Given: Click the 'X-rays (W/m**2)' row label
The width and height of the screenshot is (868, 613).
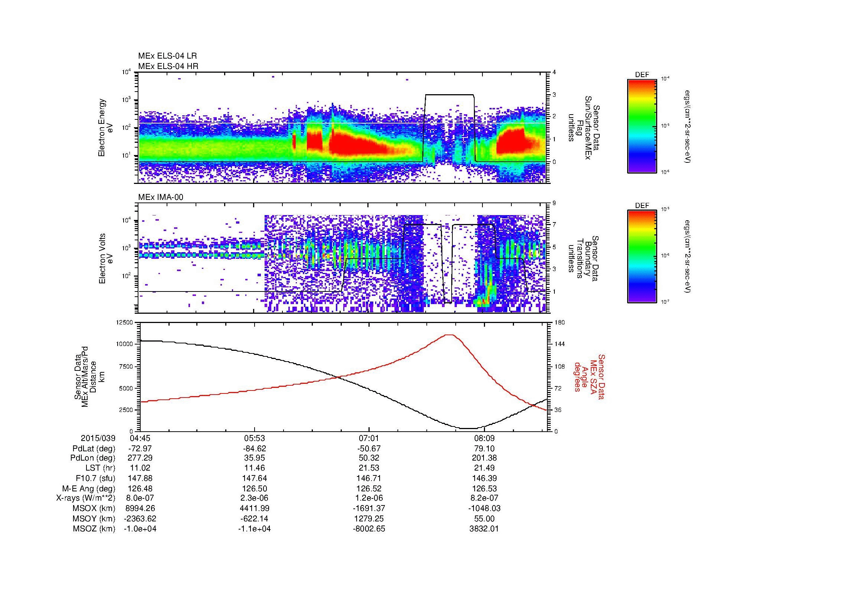Looking at the screenshot, I should click(x=85, y=498).
